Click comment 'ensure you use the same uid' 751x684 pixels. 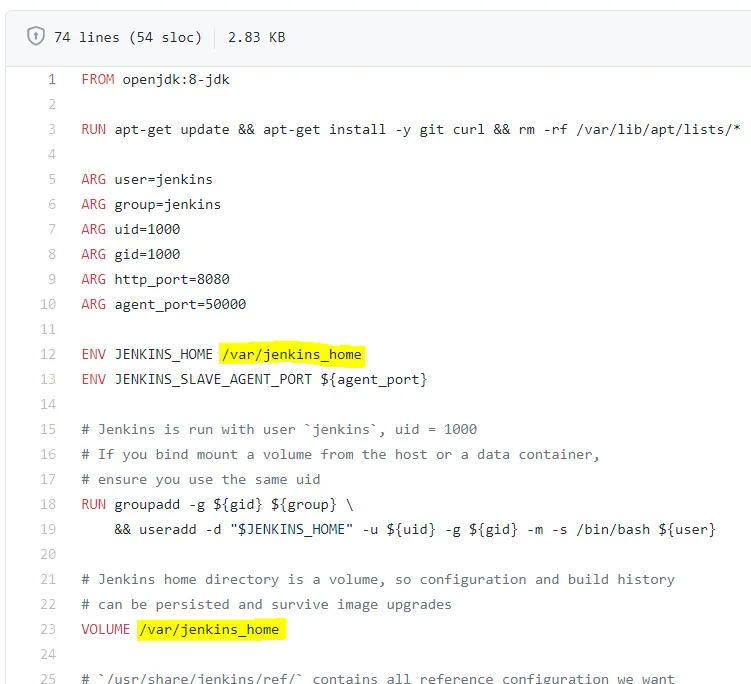(201, 479)
